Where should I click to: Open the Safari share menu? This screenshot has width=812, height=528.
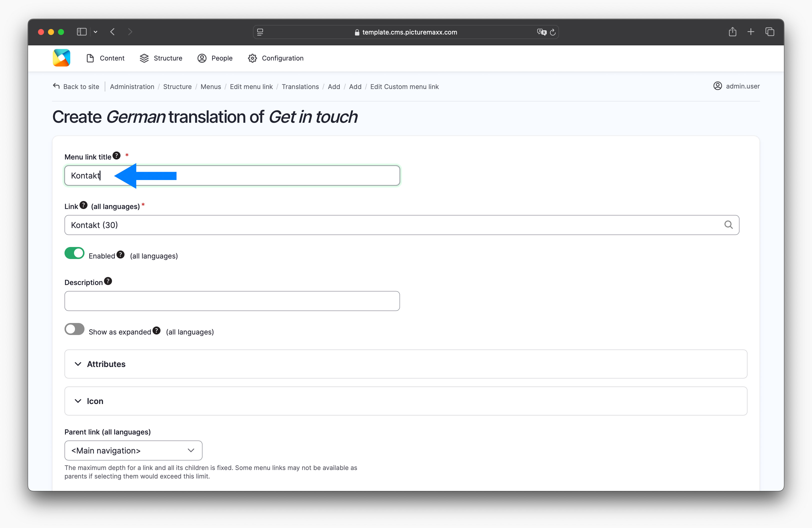(x=732, y=32)
